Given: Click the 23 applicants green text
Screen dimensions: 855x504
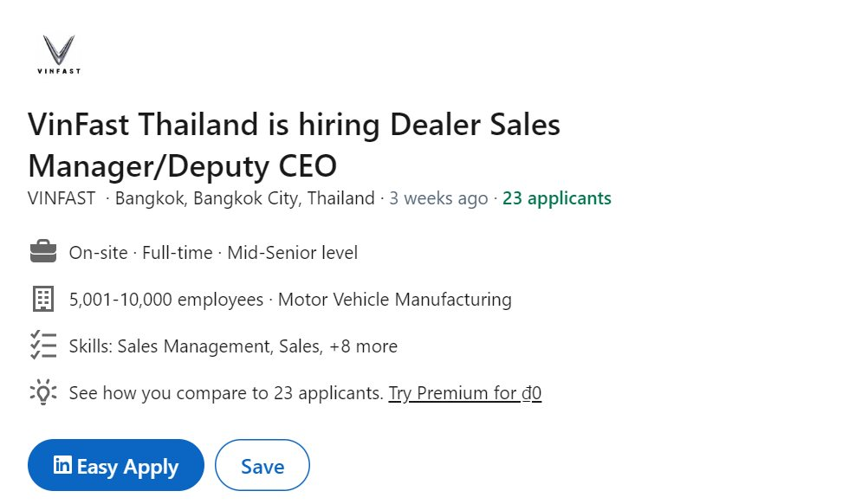Looking at the screenshot, I should [556, 198].
